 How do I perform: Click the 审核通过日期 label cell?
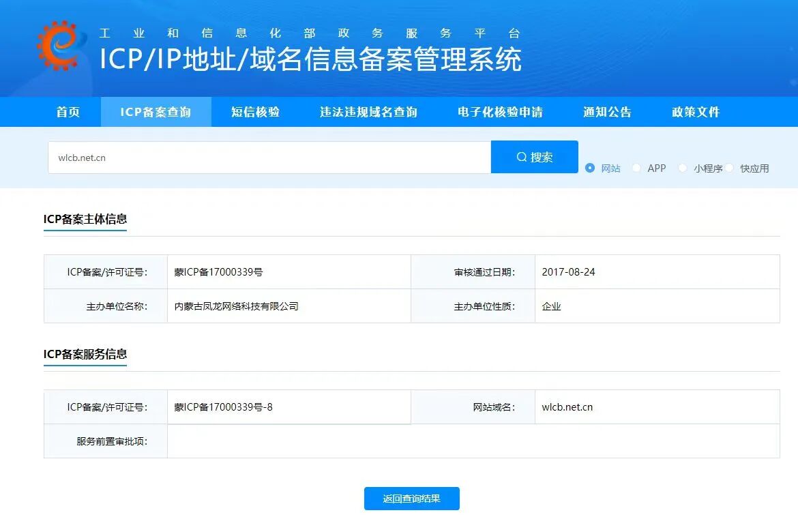point(473,272)
